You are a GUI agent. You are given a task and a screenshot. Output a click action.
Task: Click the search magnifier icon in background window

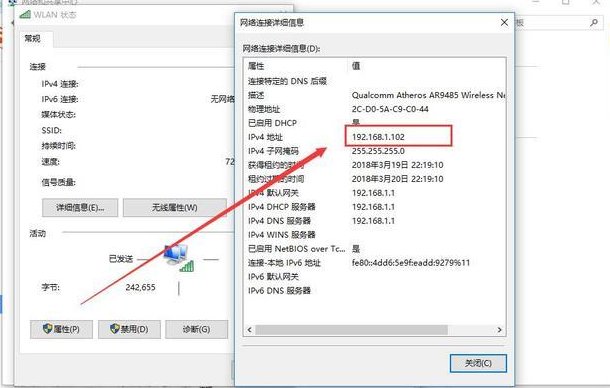point(594,23)
